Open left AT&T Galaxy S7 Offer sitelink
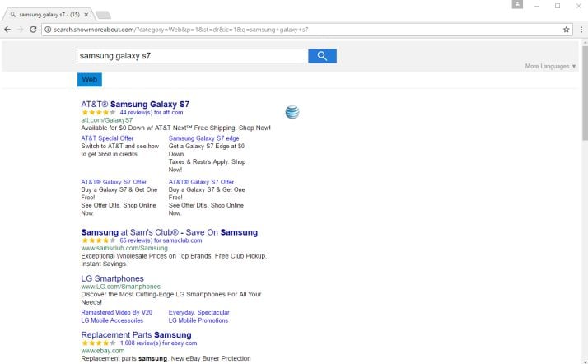This screenshot has height=364, width=588. 114,182
